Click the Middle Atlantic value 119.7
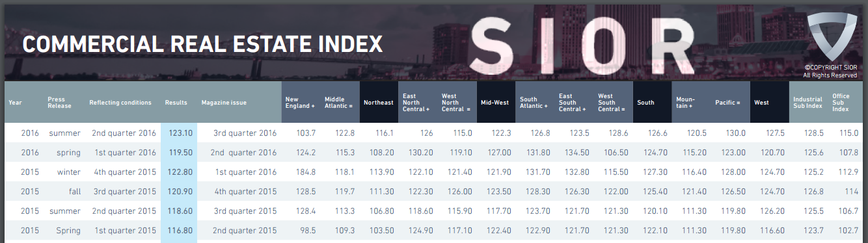868x243 pixels. [345, 192]
